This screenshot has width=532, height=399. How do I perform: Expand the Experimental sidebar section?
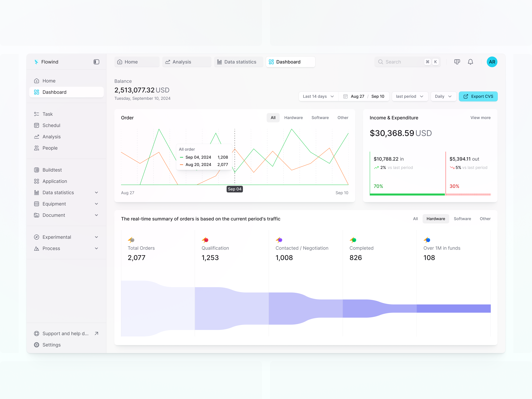(x=96, y=237)
